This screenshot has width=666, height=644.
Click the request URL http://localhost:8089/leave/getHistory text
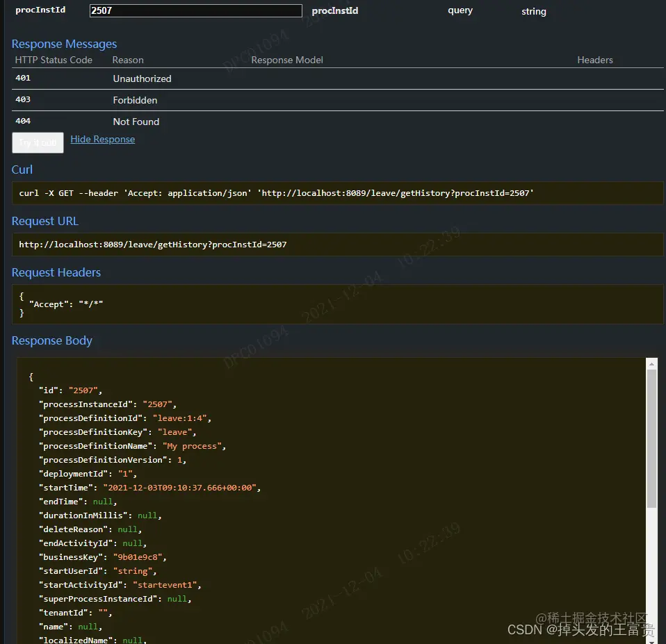click(153, 245)
